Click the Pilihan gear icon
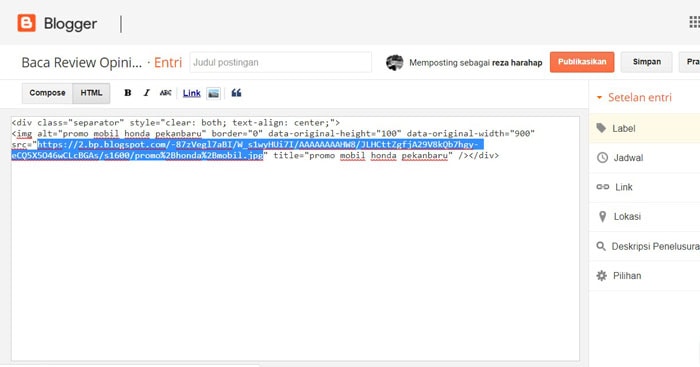The height and width of the screenshot is (367, 700). pyautogui.click(x=602, y=275)
